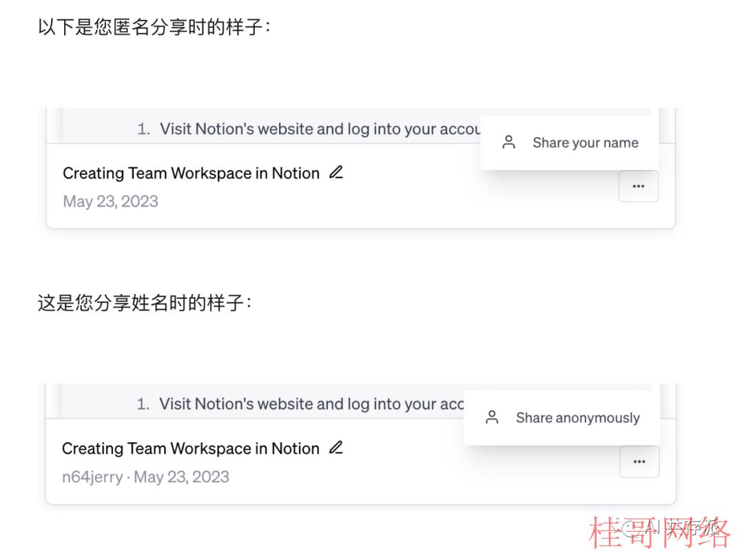744x560 pixels.
Task: Click the Visit Notion's website step in n64jerry card
Action: coord(300,404)
